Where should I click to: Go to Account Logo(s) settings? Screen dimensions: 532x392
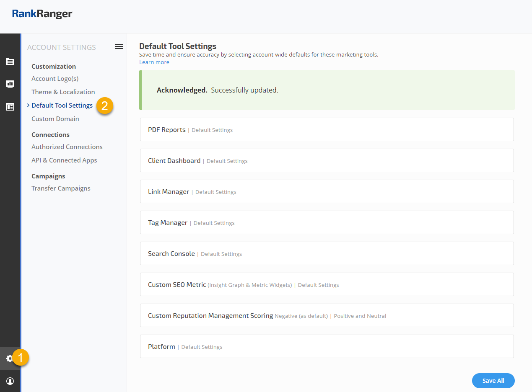[55, 79]
